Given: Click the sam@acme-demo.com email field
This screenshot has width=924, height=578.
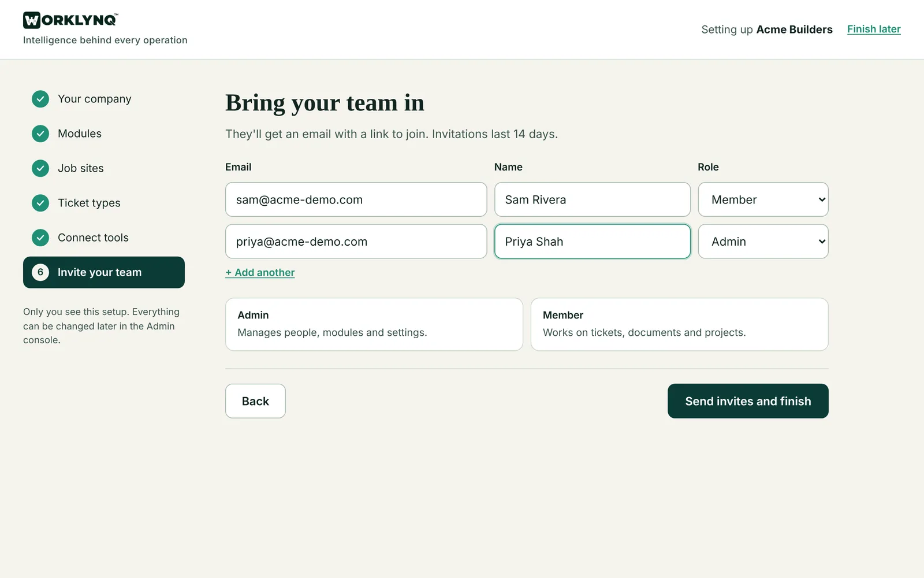Looking at the screenshot, I should coord(356,199).
